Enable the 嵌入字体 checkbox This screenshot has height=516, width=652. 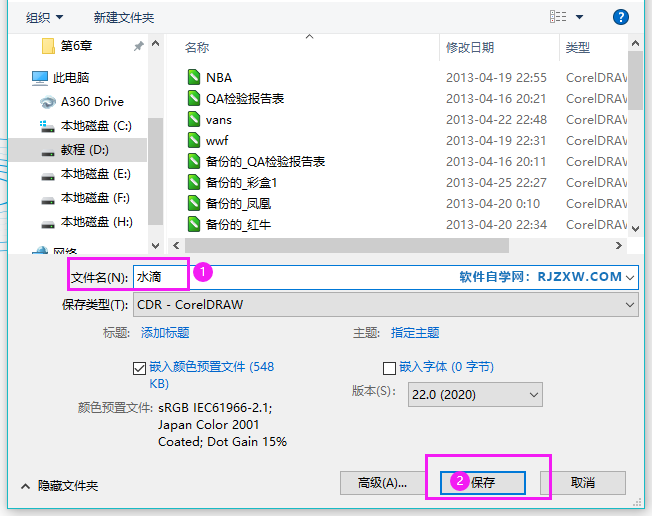(x=389, y=367)
